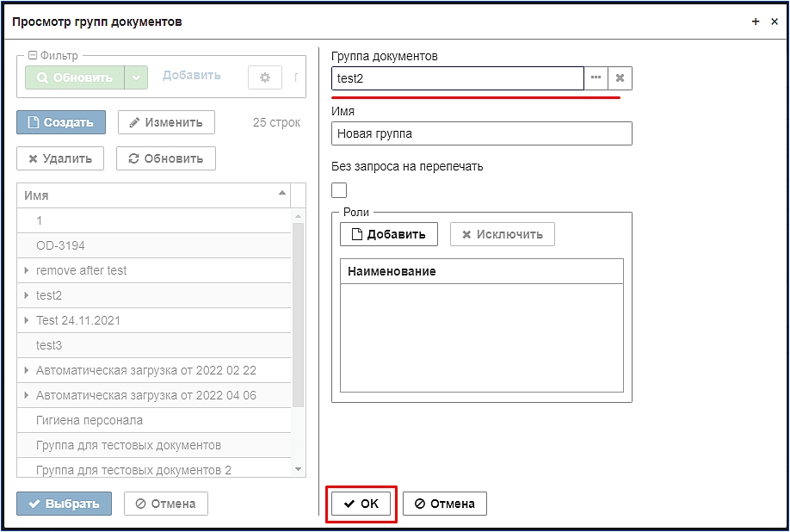This screenshot has height=532, width=790.
Task: Confirm with the OK button
Action: point(361,504)
